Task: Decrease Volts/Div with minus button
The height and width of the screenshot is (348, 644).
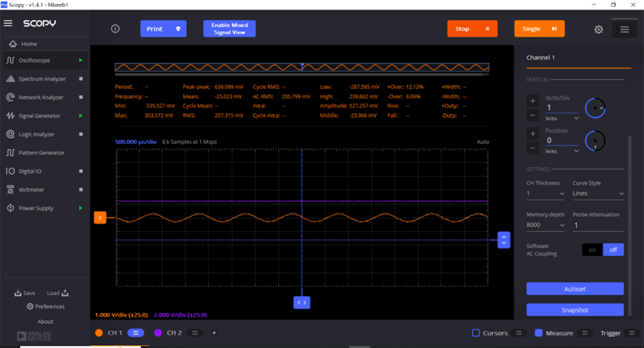Action: point(533,115)
